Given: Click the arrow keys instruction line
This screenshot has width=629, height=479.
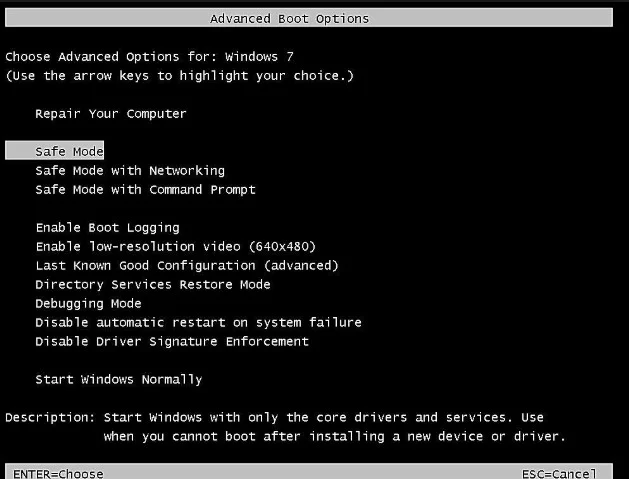Looking at the screenshot, I should click(x=179, y=76).
